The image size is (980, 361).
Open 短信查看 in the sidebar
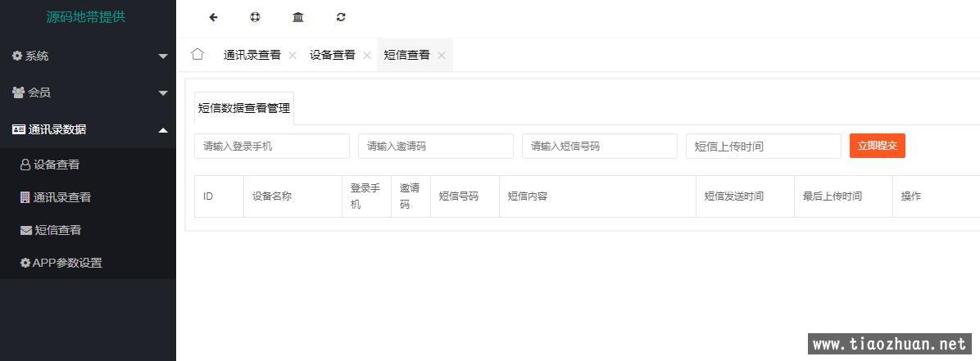tap(88, 231)
